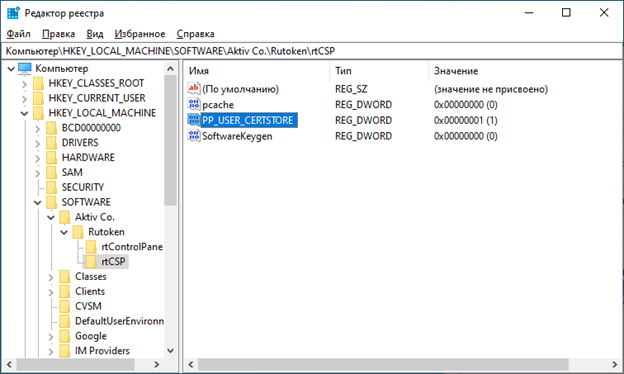Click HKEY_CLASSES_ROOT folder icon
The height and width of the screenshot is (374, 624).
[38, 84]
